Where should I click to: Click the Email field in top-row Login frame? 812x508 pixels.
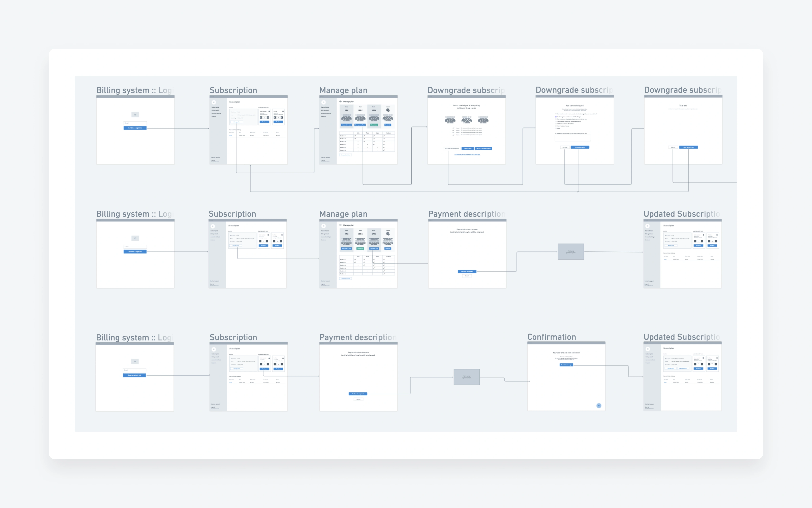pyautogui.click(x=135, y=123)
